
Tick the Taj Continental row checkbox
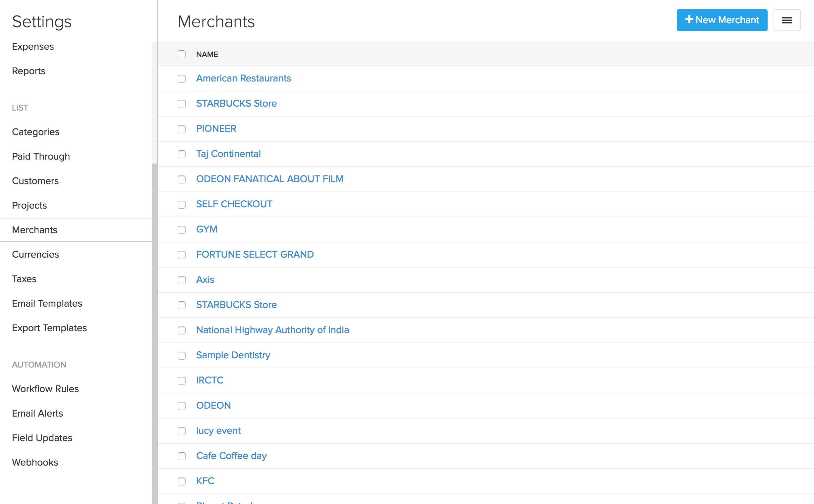[x=182, y=154]
